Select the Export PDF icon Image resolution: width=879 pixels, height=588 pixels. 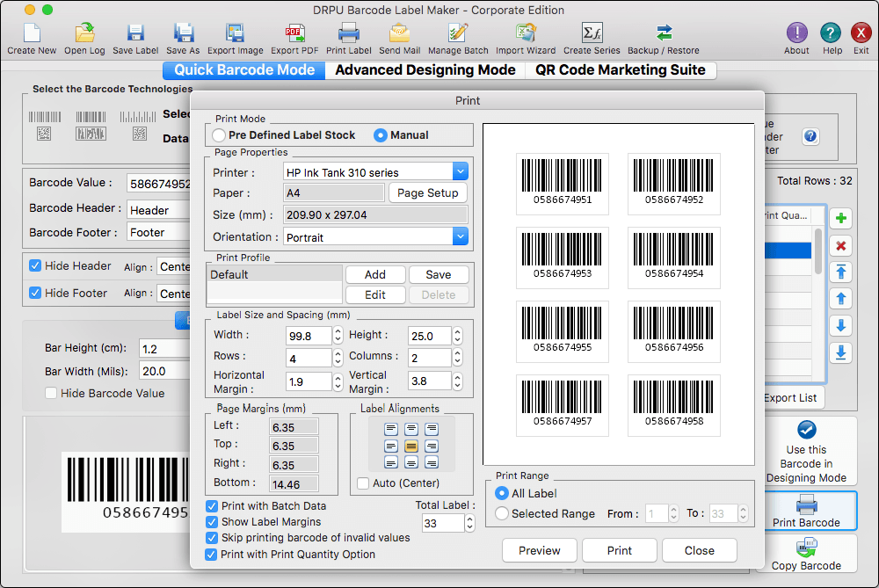click(x=294, y=33)
